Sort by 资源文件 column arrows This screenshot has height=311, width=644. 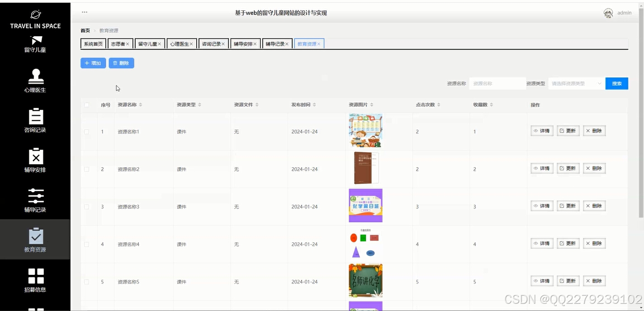[x=257, y=105]
